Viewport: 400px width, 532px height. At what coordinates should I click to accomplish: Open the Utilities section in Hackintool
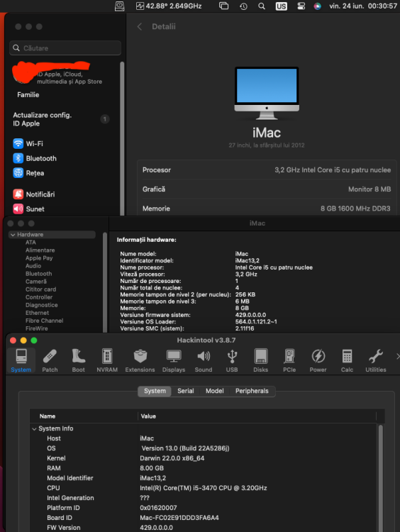(x=376, y=360)
